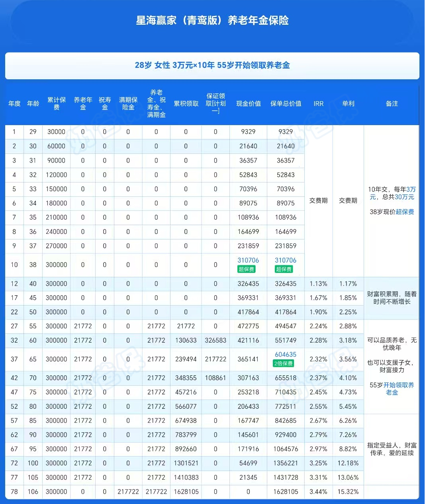This screenshot has height=504, width=425.
Task: Click the IRR column header
Action: pos(319,104)
